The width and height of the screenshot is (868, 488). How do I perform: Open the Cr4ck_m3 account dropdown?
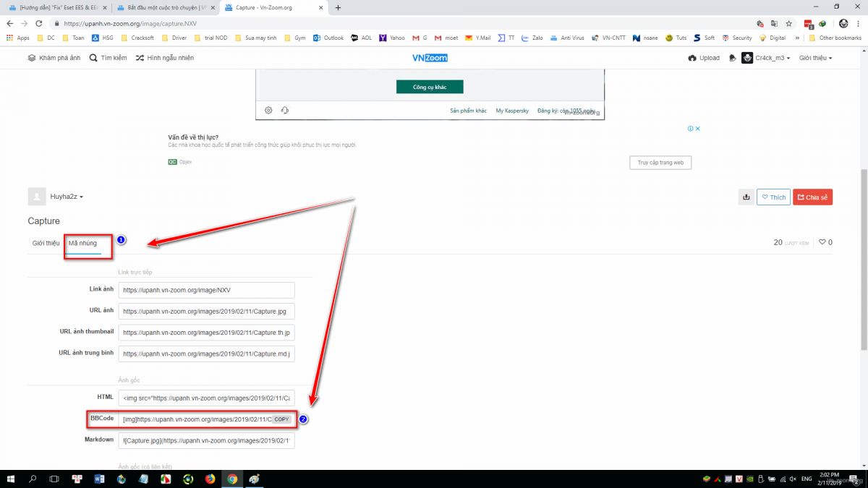point(766,58)
